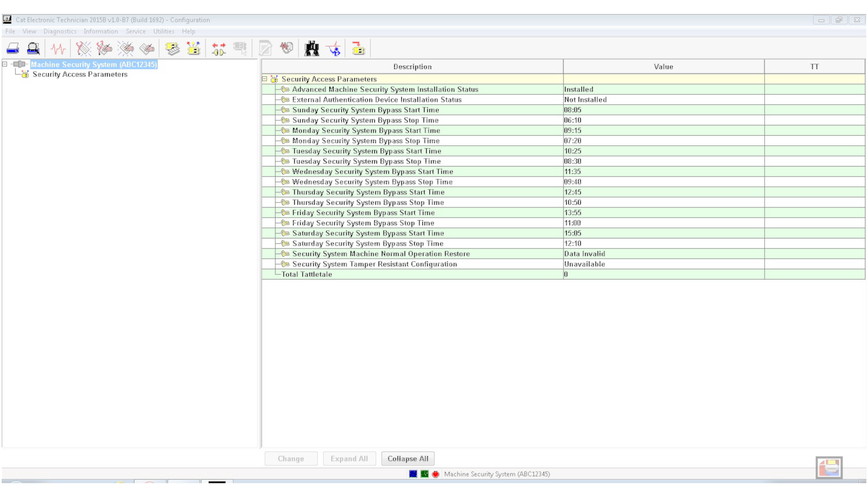The width and height of the screenshot is (868, 496).
Task: Click the icon beside Security Access Parameters tree node
Action: tap(25, 74)
